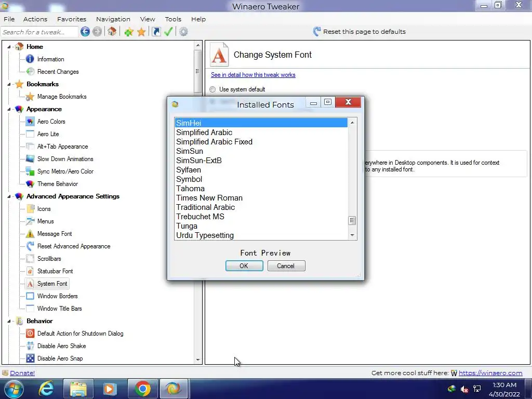Click the Recent Changes clock icon
Viewport: 532px width, 399px height.
tap(30, 72)
